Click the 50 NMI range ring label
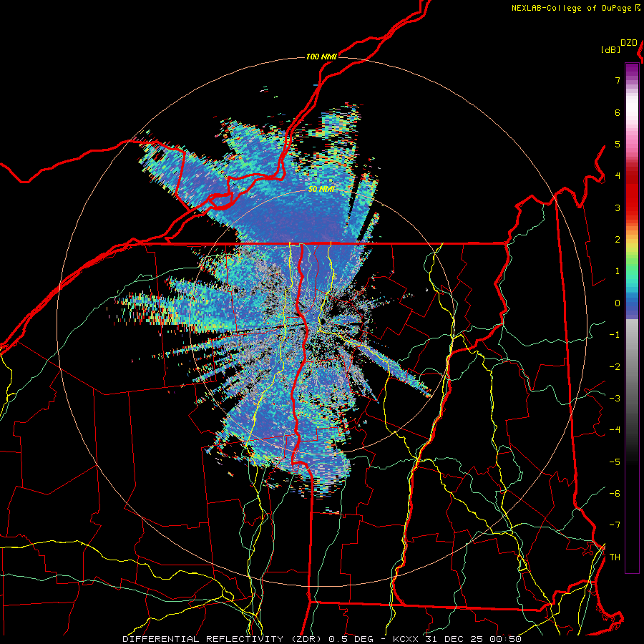 point(321,190)
